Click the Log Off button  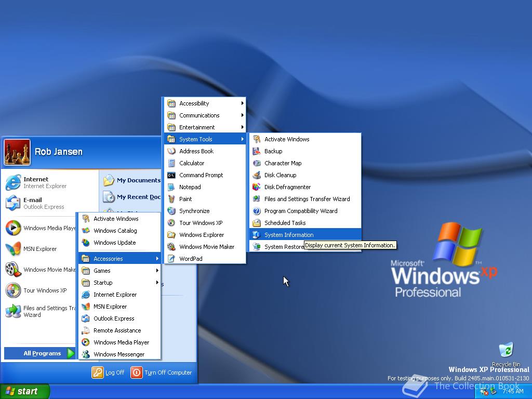[x=109, y=373]
